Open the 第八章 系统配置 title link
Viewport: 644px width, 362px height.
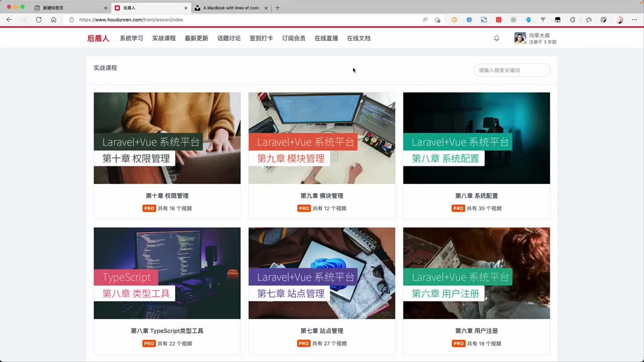point(476,196)
